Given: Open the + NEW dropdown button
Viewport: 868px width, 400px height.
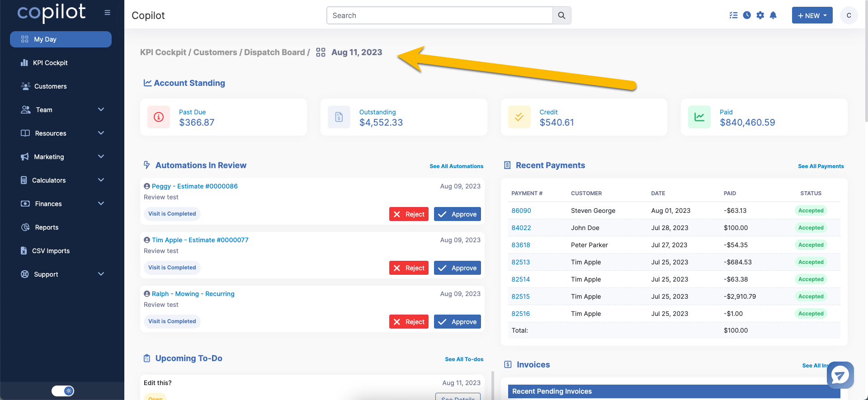Looking at the screenshot, I should 812,15.
